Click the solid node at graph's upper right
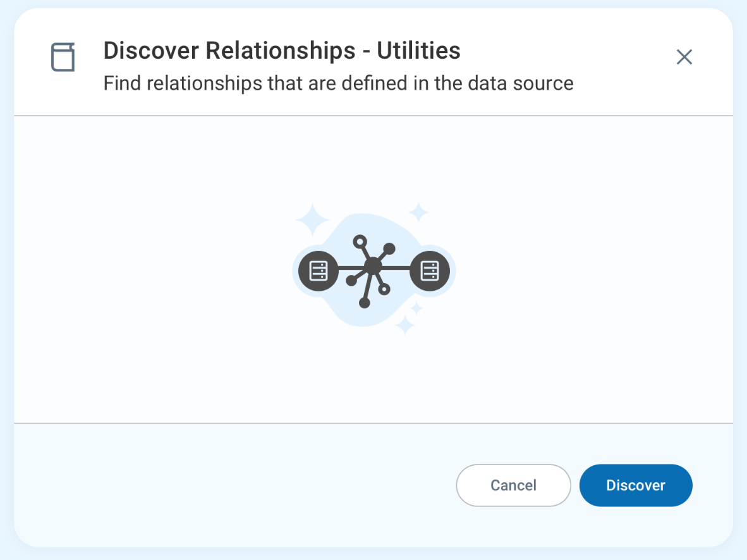Screen dimensions: 747x560 coord(389,248)
